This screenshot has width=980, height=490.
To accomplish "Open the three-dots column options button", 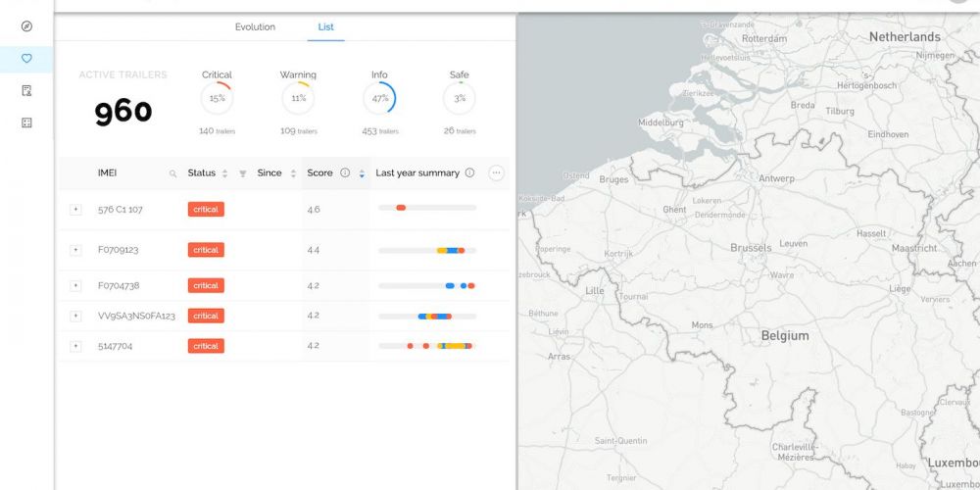I will (496, 172).
